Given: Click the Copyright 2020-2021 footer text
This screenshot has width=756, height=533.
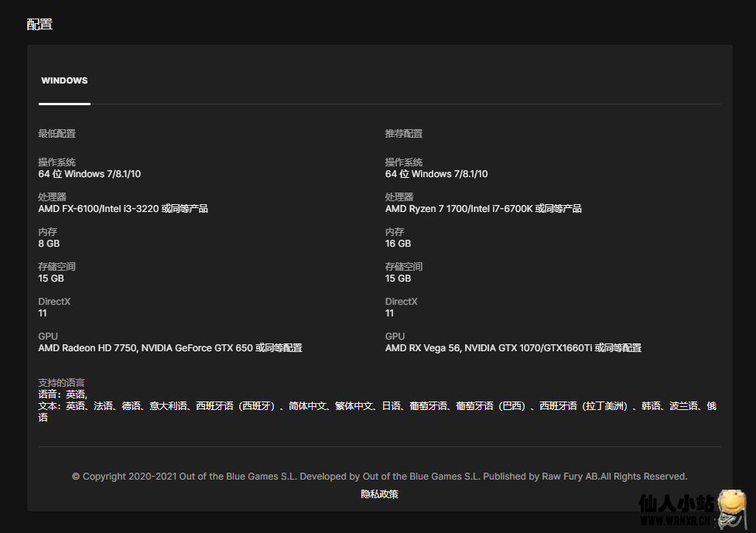Looking at the screenshot, I should 379,477.
